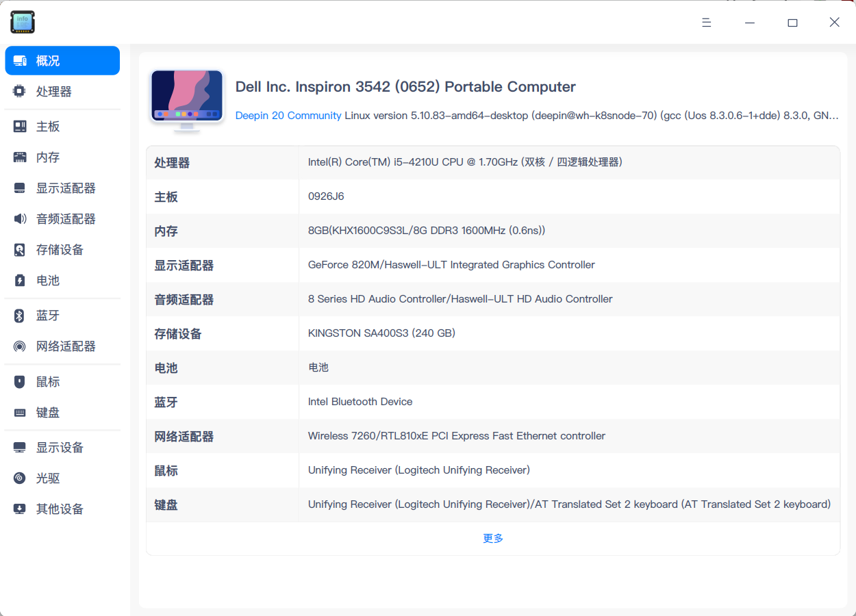Image resolution: width=856 pixels, height=616 pixels.
Task: Click the Dell Inc. Inspiron 3542 title
Action: pos(405,87)
